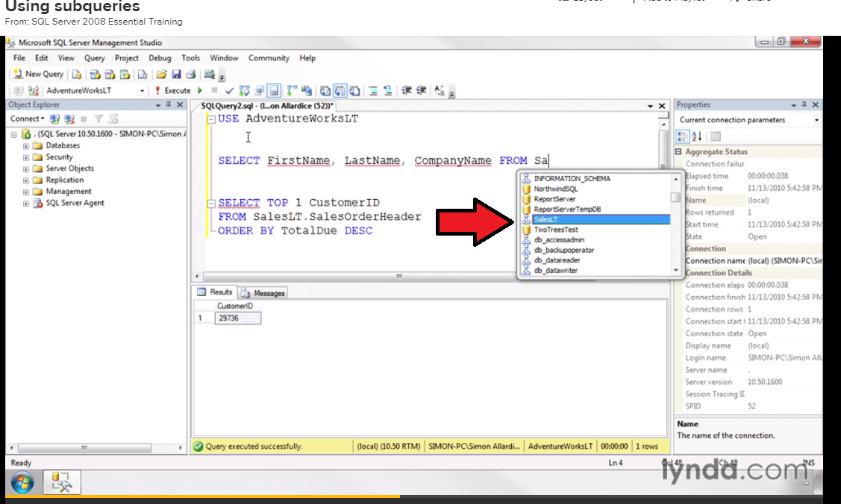Sort Properties alphabetically
The width and height of the screenshot is (841, 504).
(x=697, y=136)
